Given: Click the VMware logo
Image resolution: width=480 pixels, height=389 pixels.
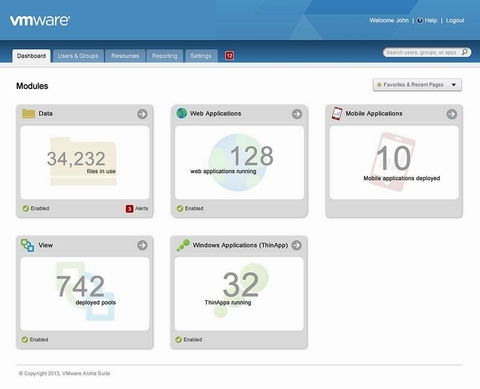Looking at the screenshot, I should pos(40,21).
